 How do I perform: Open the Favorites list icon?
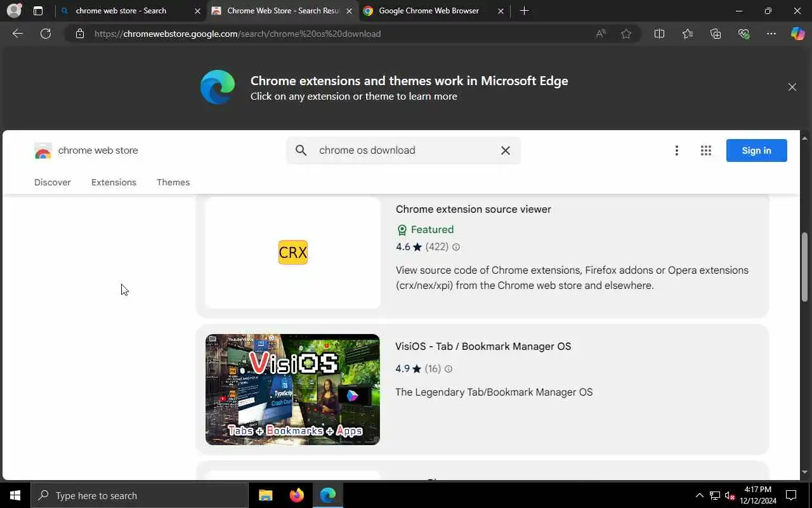(688, 34)
